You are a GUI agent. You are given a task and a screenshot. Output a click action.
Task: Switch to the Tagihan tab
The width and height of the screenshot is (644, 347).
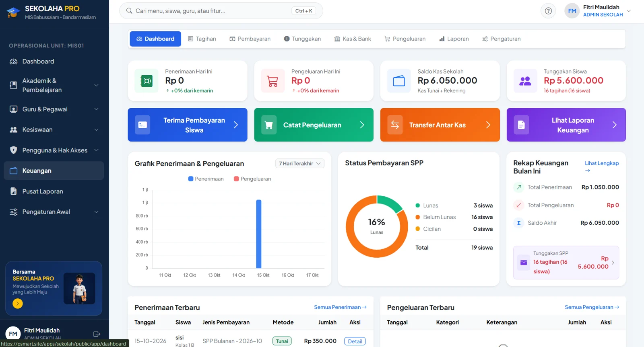[202, 39]
